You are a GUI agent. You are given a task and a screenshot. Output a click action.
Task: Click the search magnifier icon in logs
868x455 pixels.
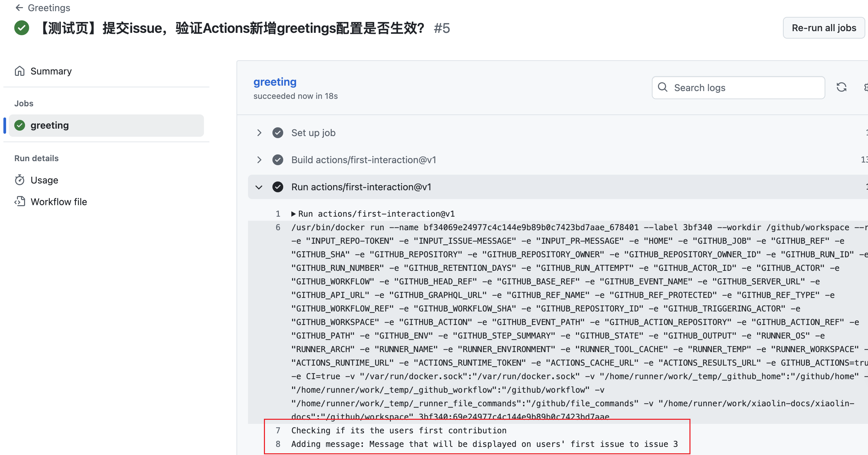tap(663, 87)
